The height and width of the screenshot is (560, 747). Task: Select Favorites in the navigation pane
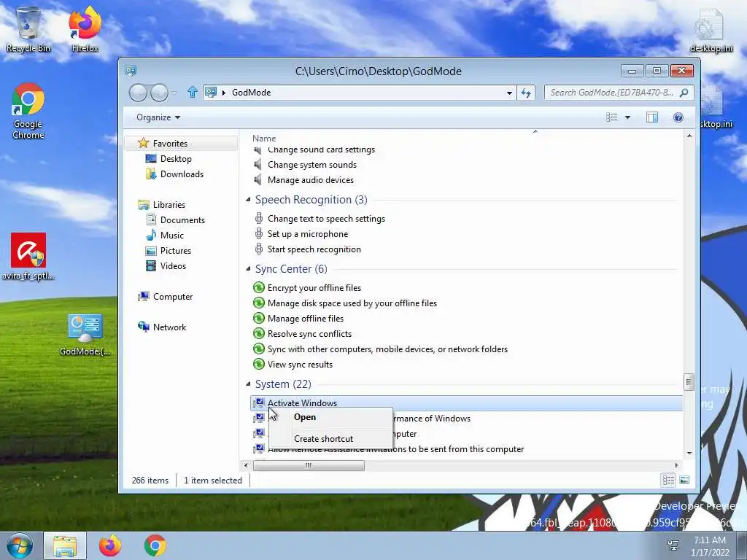(x=169, y=144)
